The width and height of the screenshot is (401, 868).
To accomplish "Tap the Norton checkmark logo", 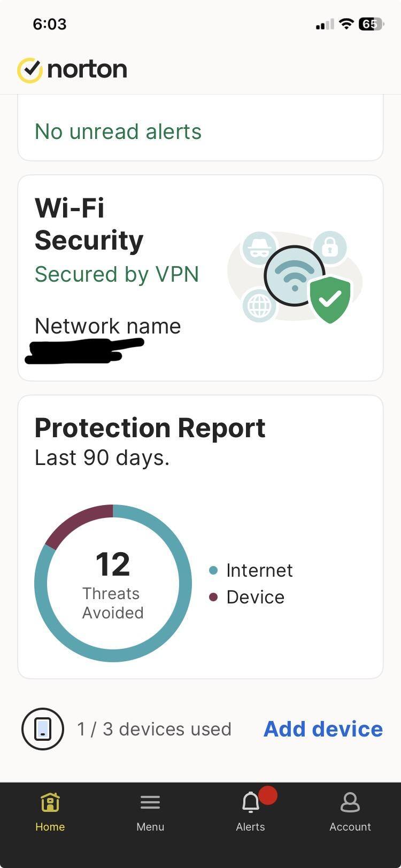I will pos(30,70).
